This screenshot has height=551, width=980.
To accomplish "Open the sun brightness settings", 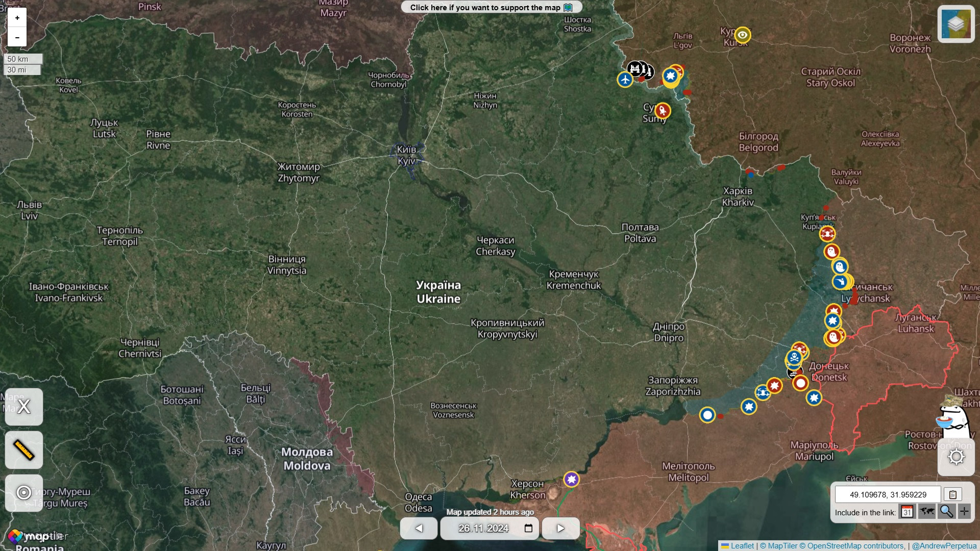I will (955, 457).
